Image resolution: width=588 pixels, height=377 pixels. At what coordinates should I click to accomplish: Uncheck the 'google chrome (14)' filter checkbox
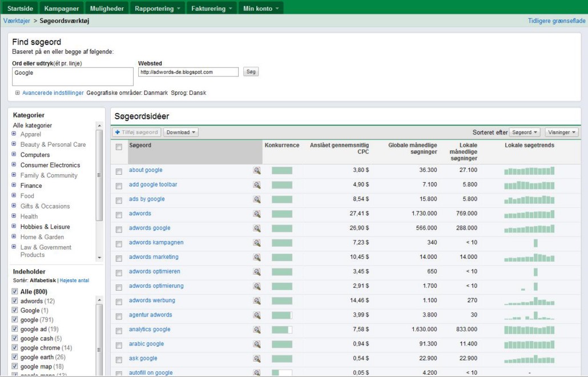coord(15,347)
